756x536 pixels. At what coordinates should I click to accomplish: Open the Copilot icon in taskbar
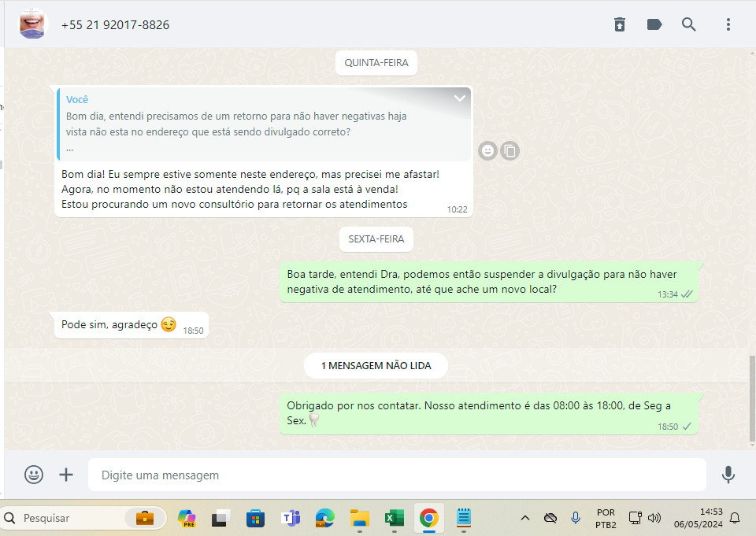(x=187, y=518)
